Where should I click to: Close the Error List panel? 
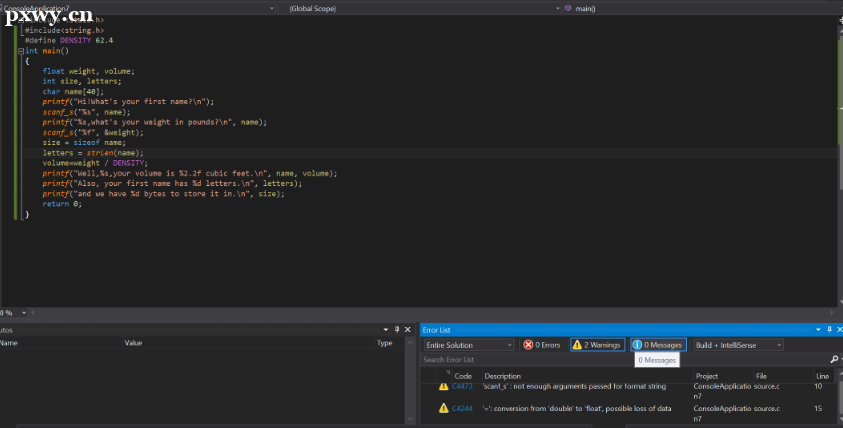click(838, 329)
